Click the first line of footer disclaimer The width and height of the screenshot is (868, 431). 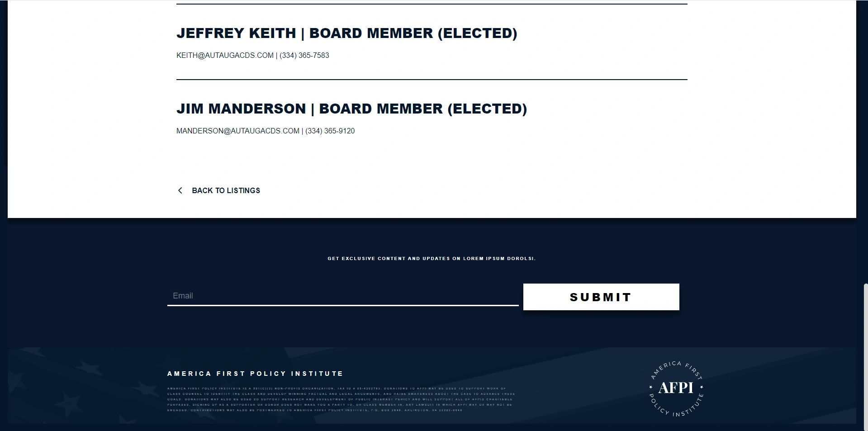click(x=337, y=388)
